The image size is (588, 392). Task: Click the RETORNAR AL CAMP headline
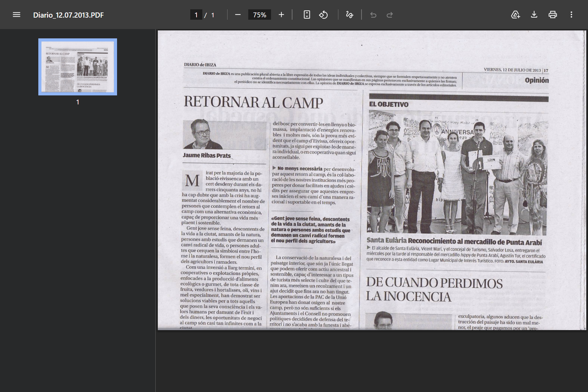(253, 102)
